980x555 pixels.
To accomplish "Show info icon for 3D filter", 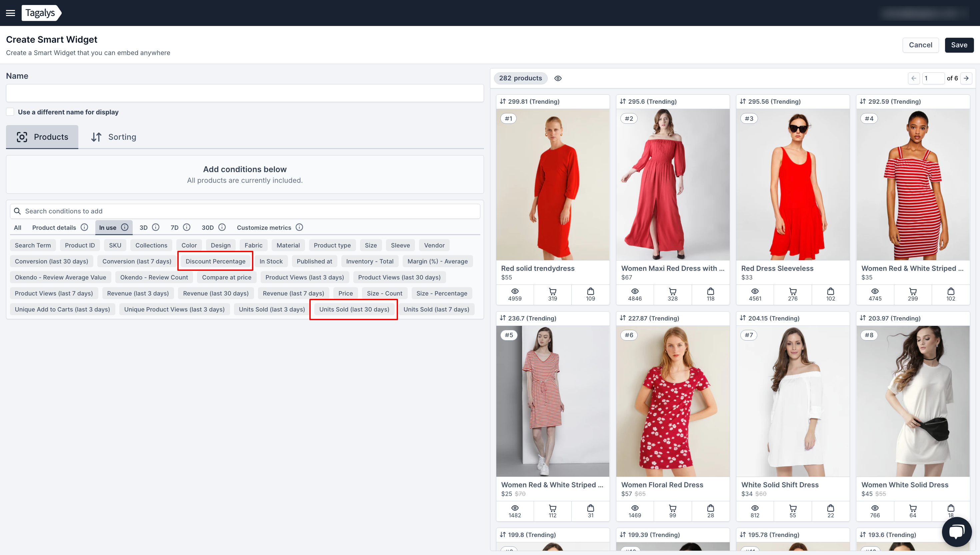I will 156,227.
